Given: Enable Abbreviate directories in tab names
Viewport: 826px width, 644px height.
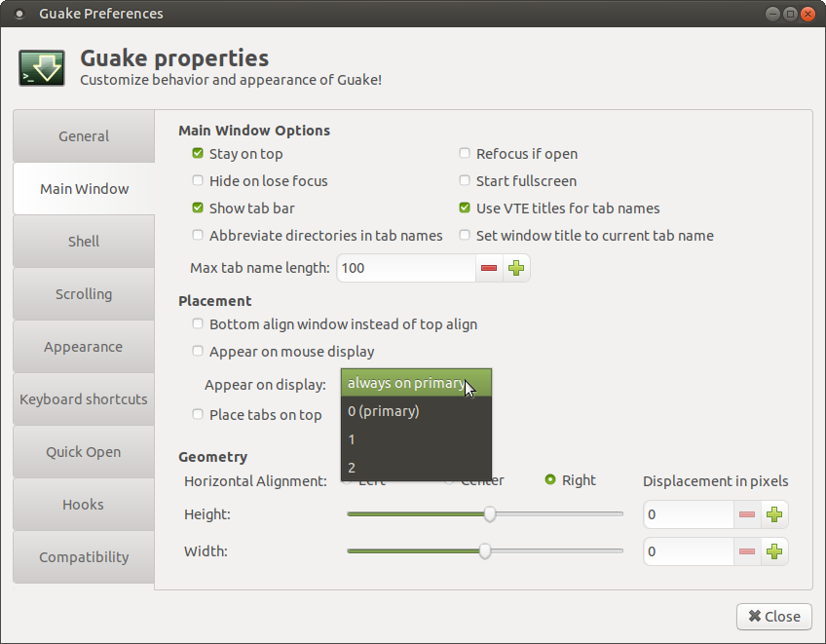Looking at the screenshot, I should pyautogui.click(x=198, y=235).
